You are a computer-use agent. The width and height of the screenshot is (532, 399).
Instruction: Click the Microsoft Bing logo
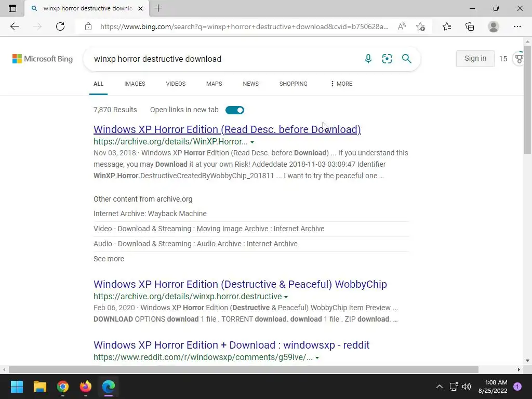43,59
